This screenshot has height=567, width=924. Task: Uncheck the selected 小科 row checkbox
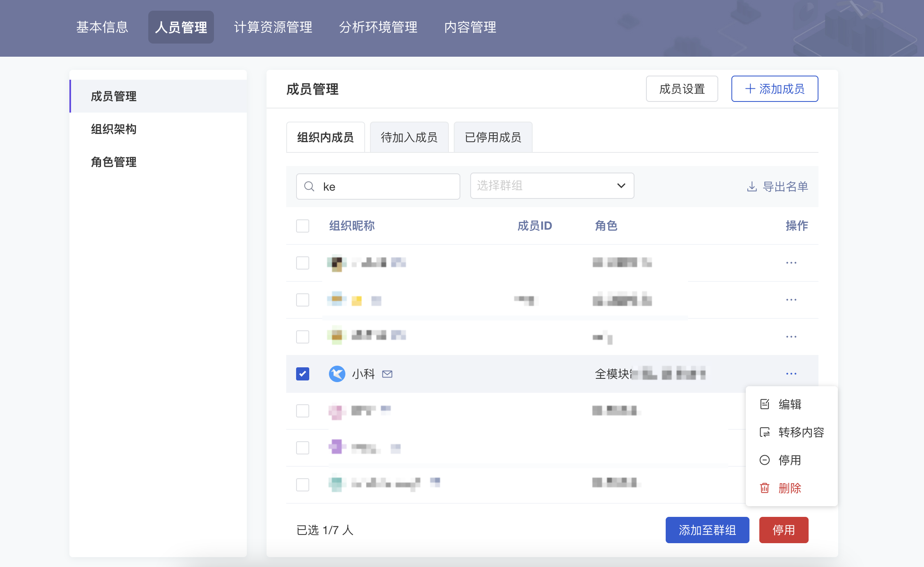pyautogui.click(x=303, y=374)
